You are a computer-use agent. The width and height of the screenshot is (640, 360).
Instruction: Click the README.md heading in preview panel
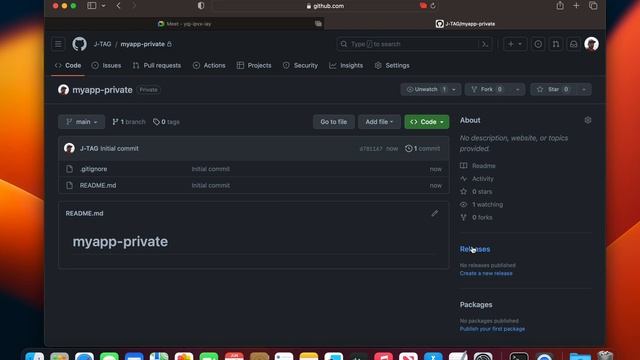(x=84, y=213)
